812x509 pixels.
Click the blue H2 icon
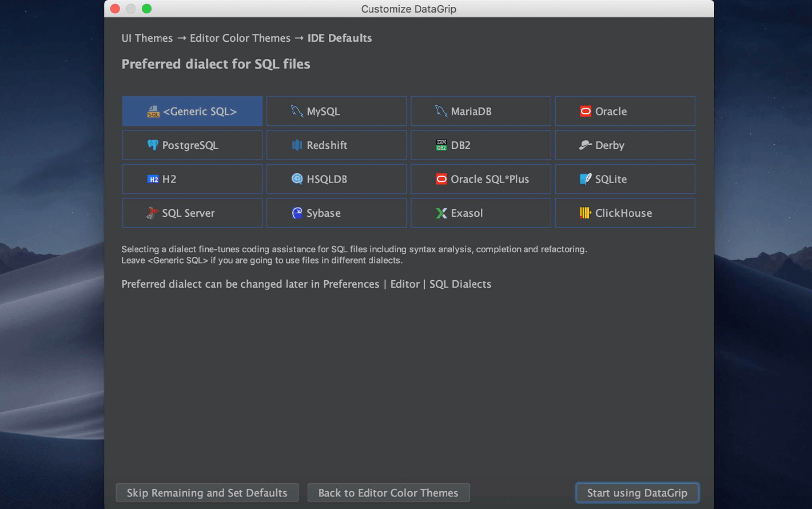coord(153,179)
